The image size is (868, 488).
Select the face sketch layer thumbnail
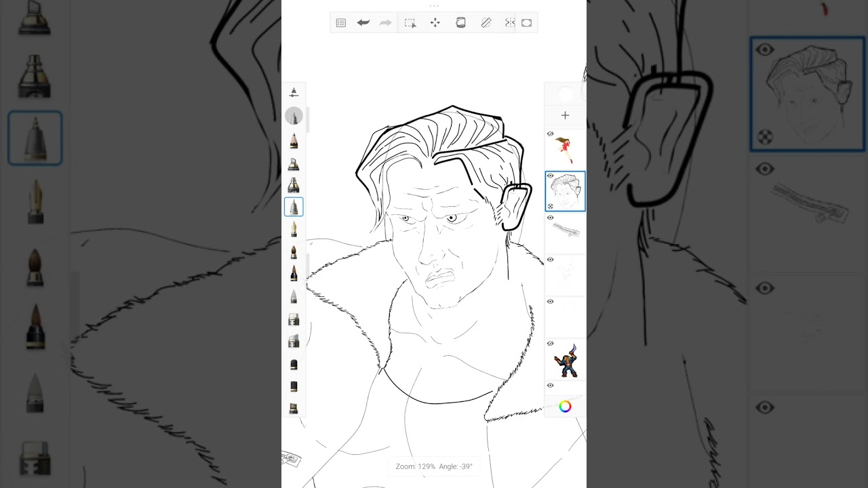coord(565,191)
